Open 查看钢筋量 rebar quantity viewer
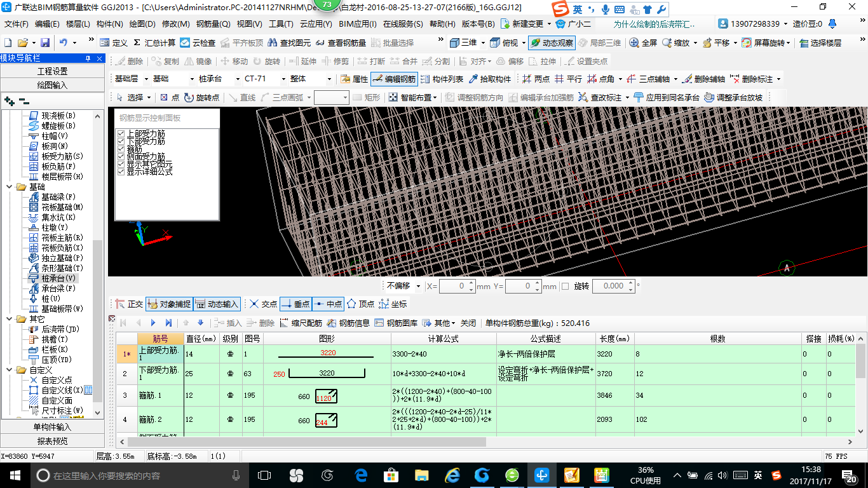This screenshot has height=488, width=868. [x=341, y=43]
